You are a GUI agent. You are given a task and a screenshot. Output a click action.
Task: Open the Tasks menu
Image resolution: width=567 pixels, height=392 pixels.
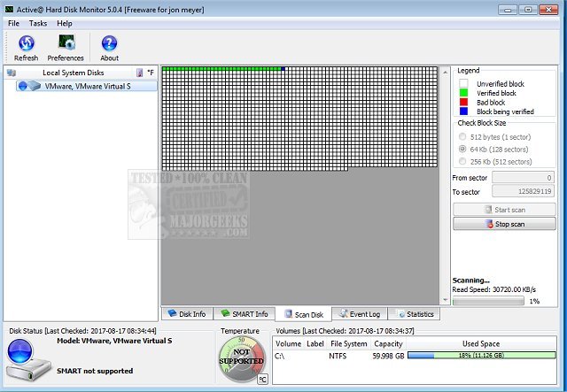[x=38, y=24]
